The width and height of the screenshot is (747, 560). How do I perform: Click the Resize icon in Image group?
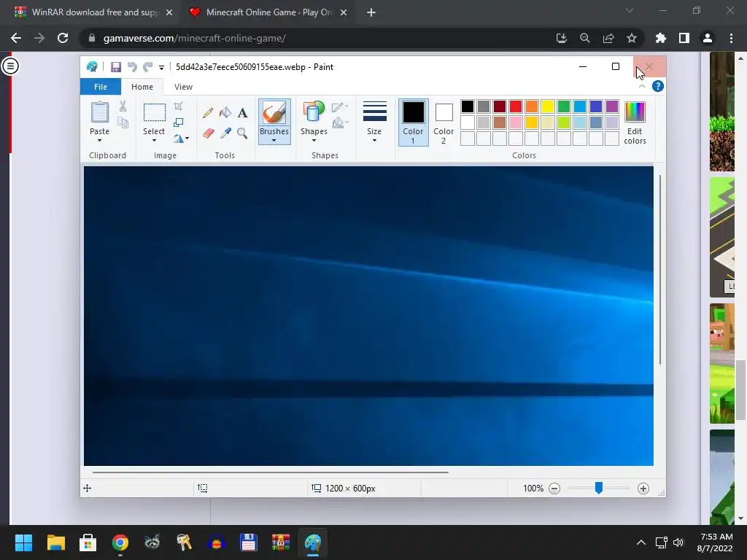pos(178,122)
